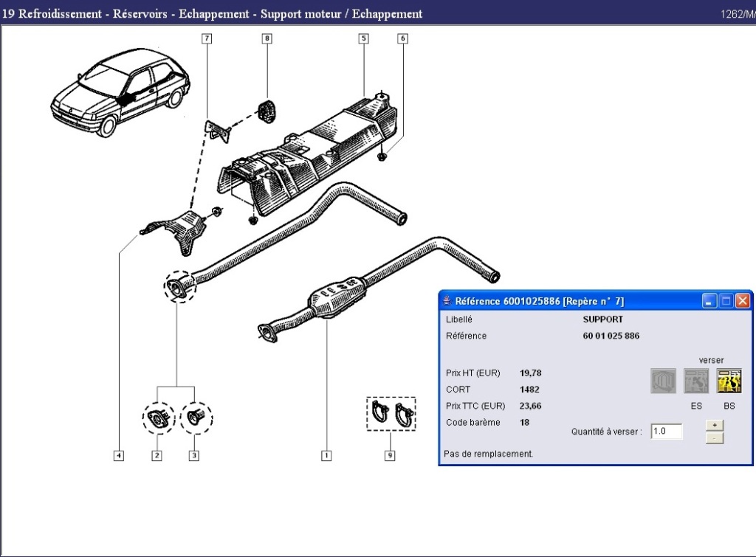Decrease quantity with the minus button
This screenshot has width=756, height=557.
pos(715,438)
